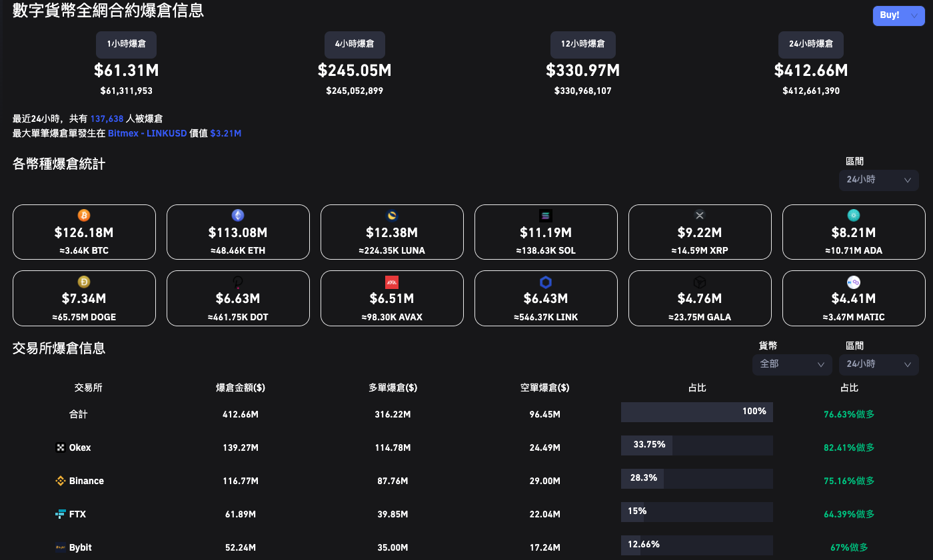Select the 12小時爆倉 tab
The height and width of the screenshot is (560, 933).
pyautogui.click(x=582, y=44)
